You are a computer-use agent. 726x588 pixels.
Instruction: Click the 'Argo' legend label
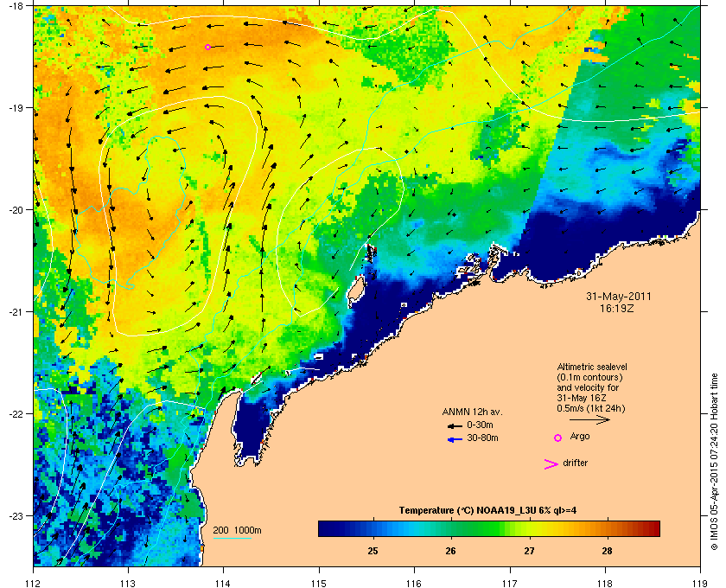pyautogui.click(x=580, y=437)
